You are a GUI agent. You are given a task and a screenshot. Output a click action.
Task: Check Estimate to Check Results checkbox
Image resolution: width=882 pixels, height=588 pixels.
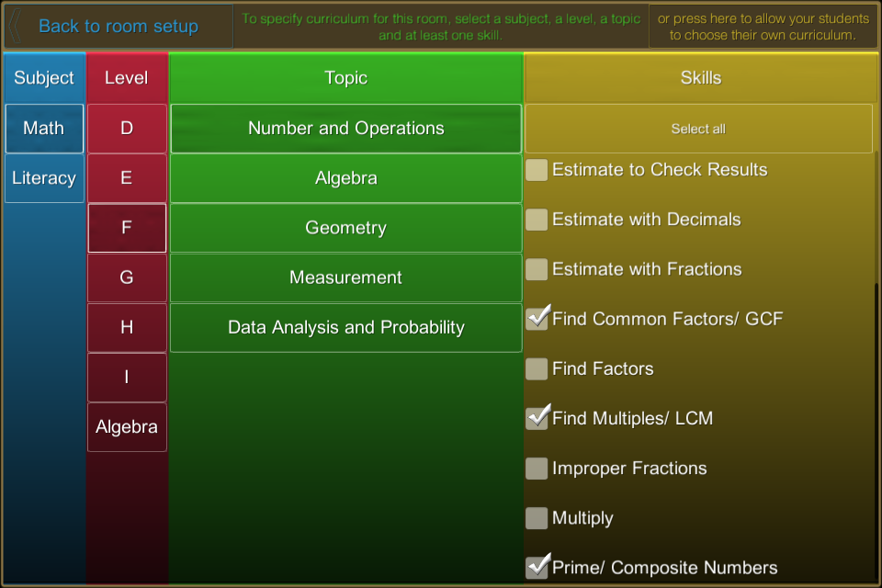537,170
